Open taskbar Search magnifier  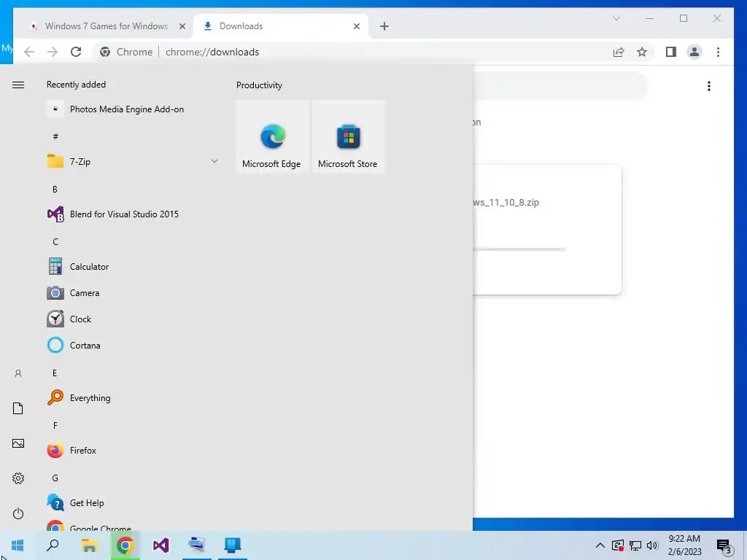click(53, 545)
